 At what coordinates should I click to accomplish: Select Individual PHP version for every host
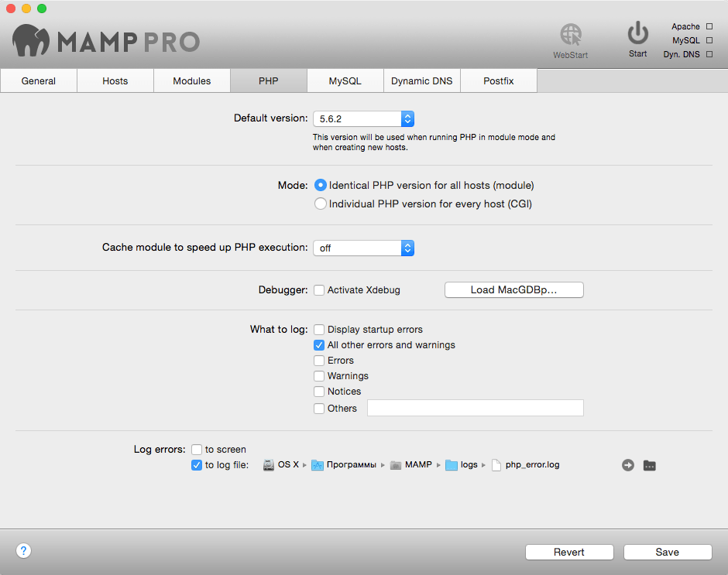pyautogui.click(x=321, y=204)
